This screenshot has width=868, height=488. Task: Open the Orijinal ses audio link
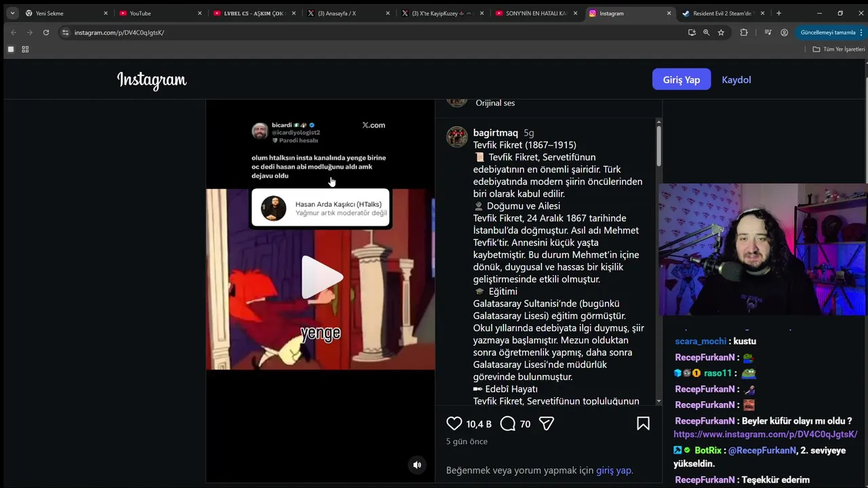[x=495, y=103]
